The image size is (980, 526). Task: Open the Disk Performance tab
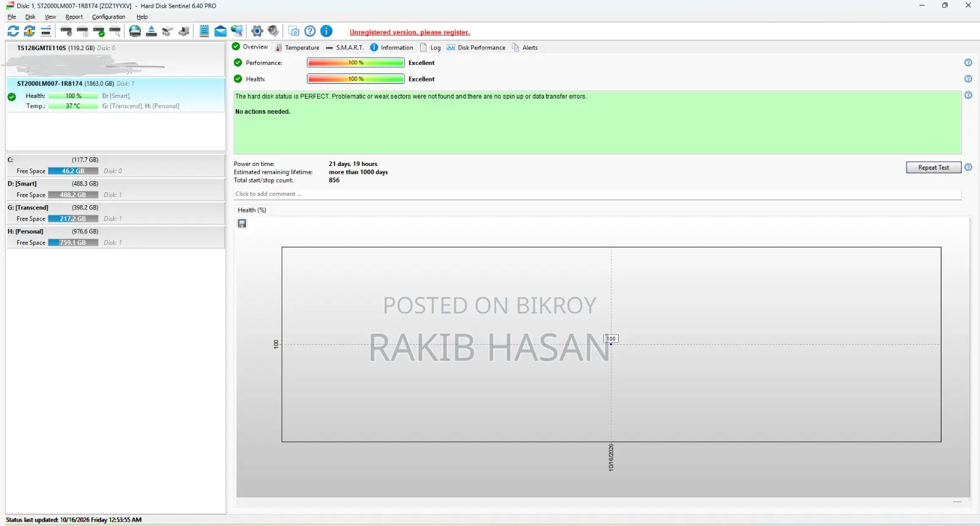pos(476,47)
